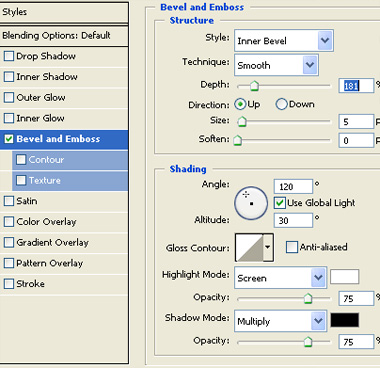
Task: Enable the Contour checkbox
Action: (21, 159)
